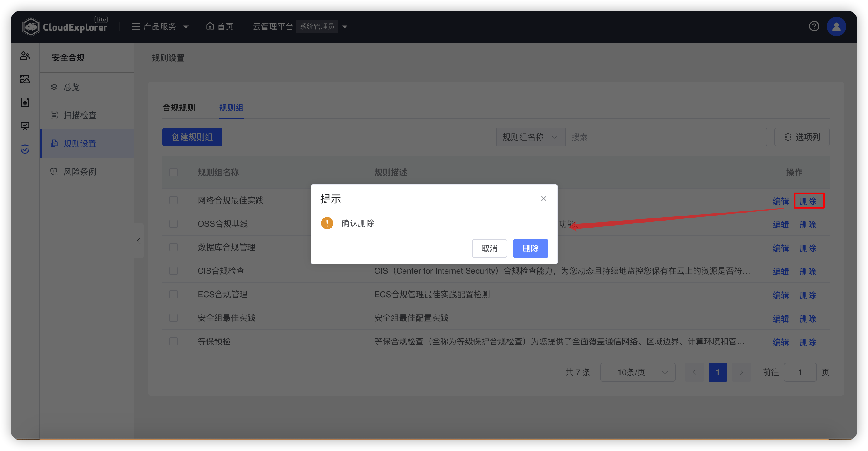This screenshot has width=868, height=451.
Task: Open the security compliance shield sidebar icon
Action: [x=25, y=149]
